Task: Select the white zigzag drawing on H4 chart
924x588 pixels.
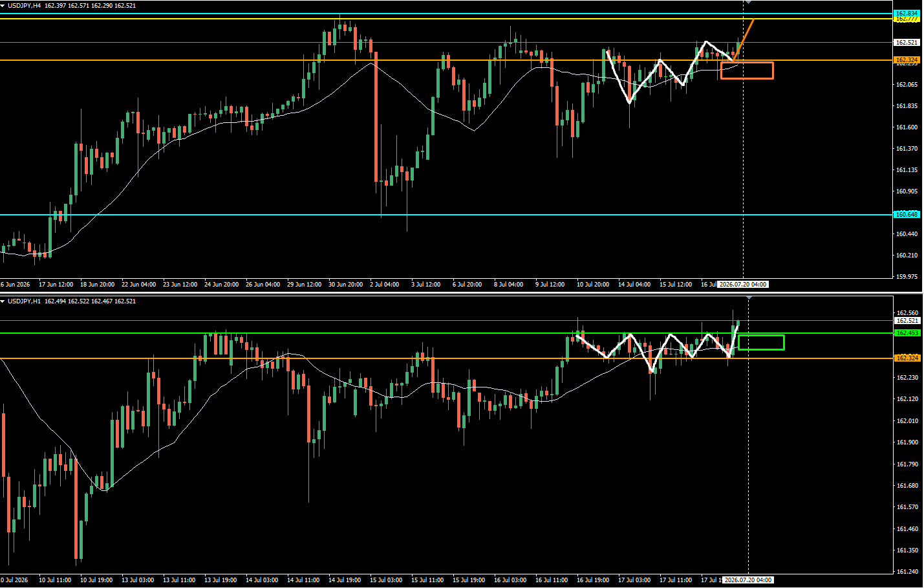Action: coord(669,71)
